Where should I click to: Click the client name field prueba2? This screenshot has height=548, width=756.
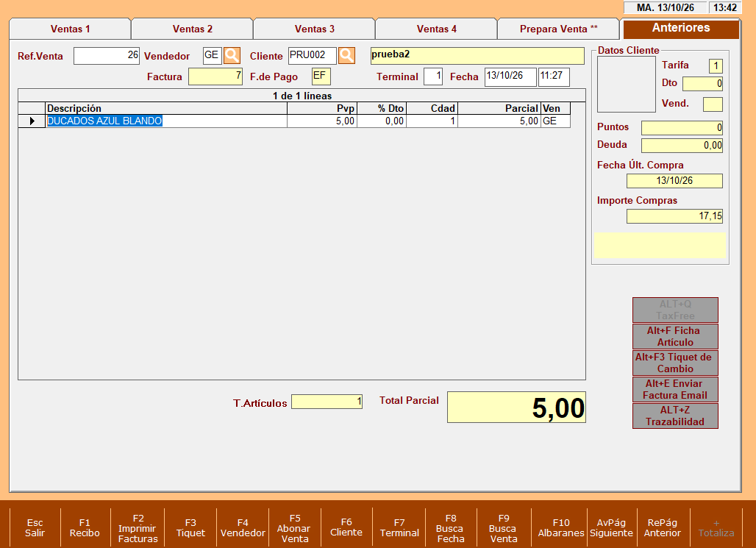click(477, 55)
